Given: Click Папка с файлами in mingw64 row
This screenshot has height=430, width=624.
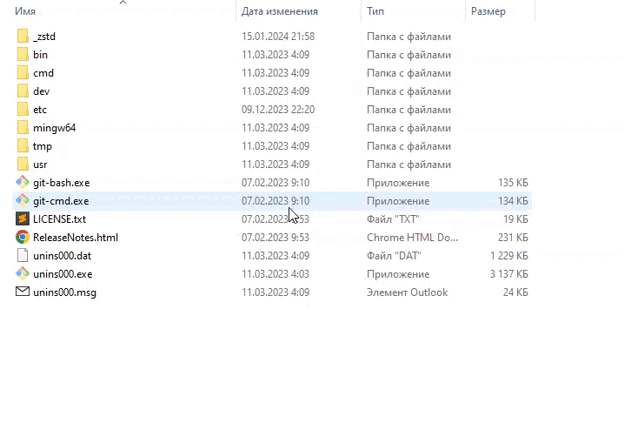Looking at the screenshot, I should (409, 128).
